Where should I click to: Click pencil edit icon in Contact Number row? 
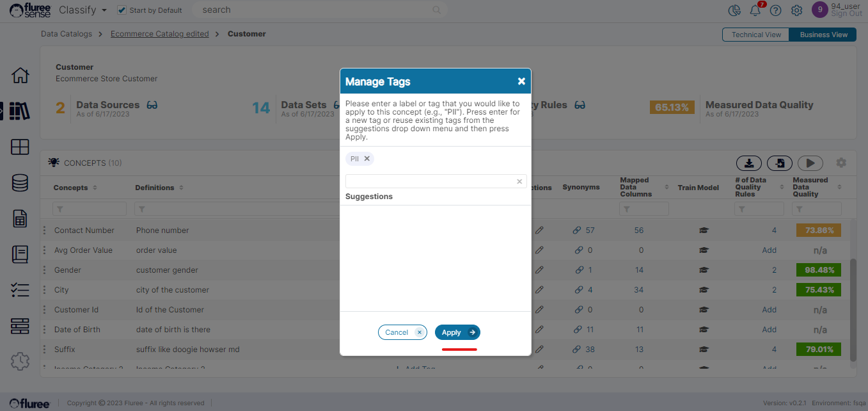(x=539, y=230)
